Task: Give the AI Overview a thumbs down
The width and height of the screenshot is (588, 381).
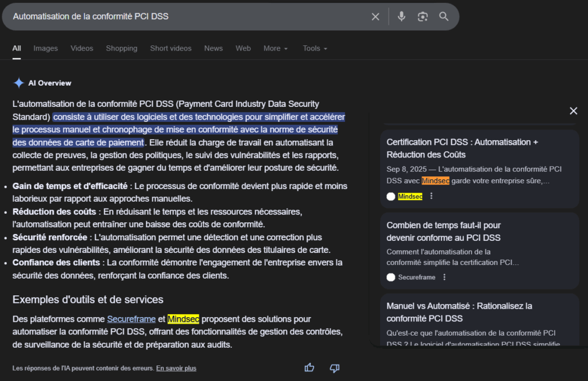Action: point(334,368)
